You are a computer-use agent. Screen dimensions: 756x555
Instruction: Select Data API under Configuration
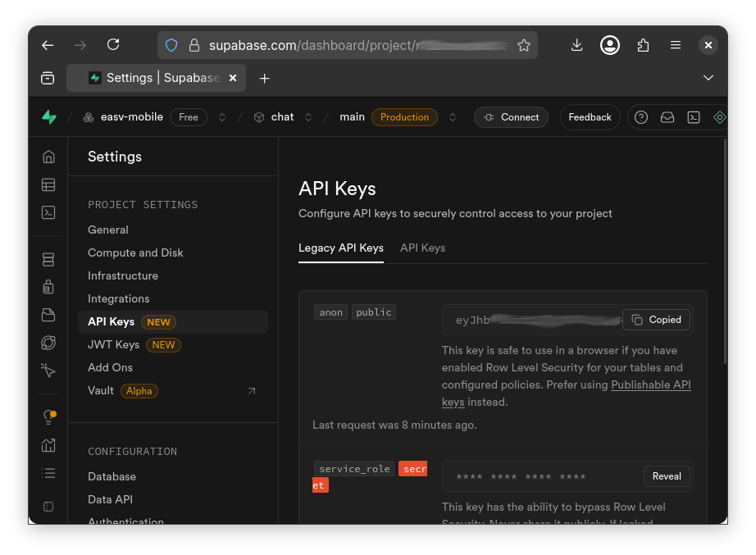110,499
